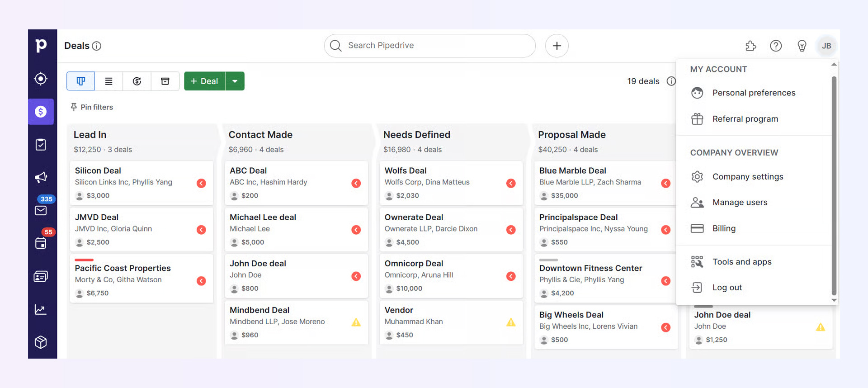Focus the Search Pipedrive field
The width and height of the screenshot is (868, 388).
click(430, 46)
